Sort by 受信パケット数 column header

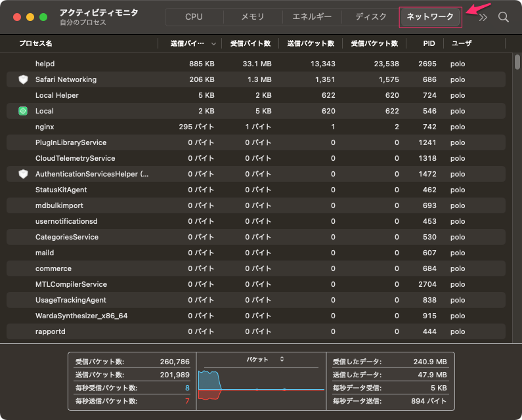click(x=374, y=43)
